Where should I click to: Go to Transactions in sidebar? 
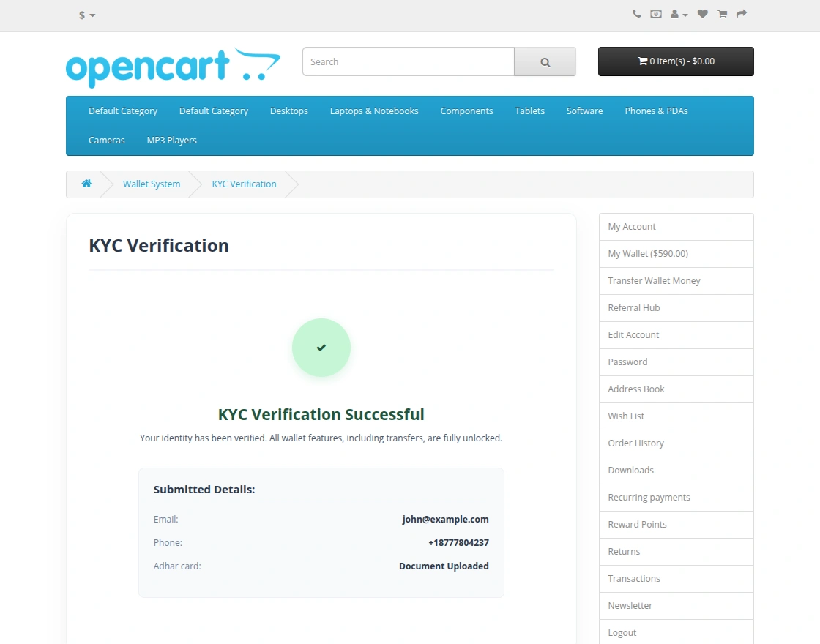click(676, 579)
